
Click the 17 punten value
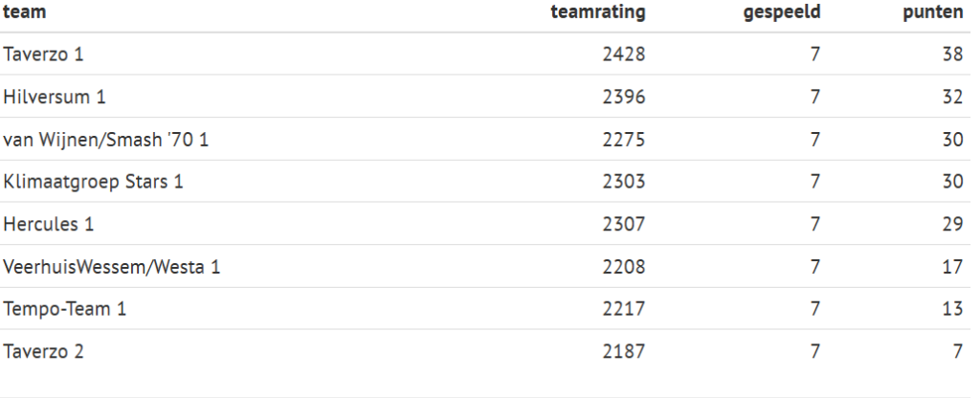point(951,267)
